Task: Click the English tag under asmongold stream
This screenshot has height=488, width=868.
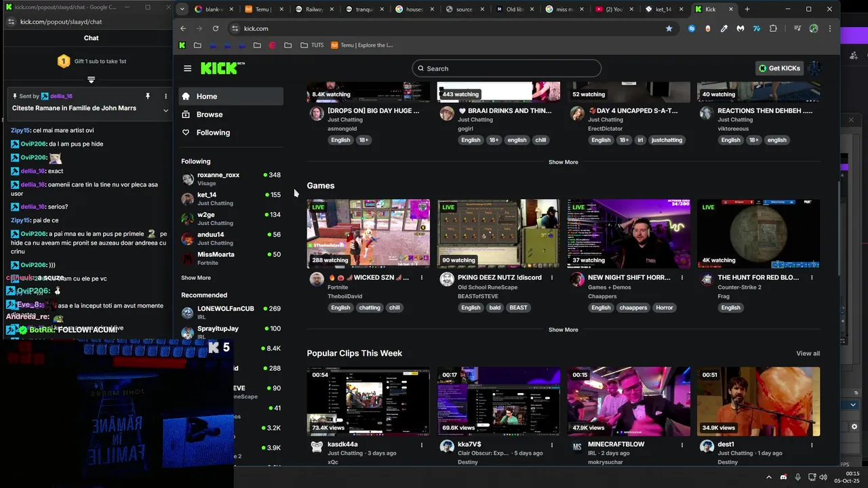Action: 340,140
